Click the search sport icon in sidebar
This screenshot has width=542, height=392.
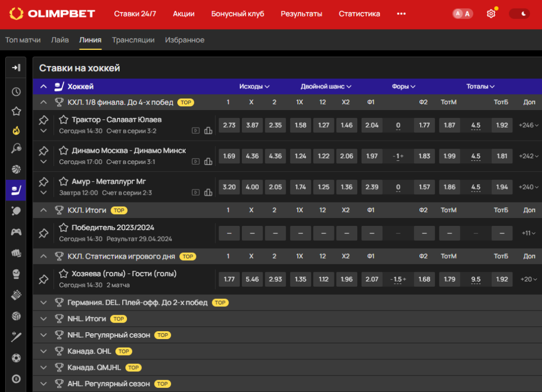point(16,149)
